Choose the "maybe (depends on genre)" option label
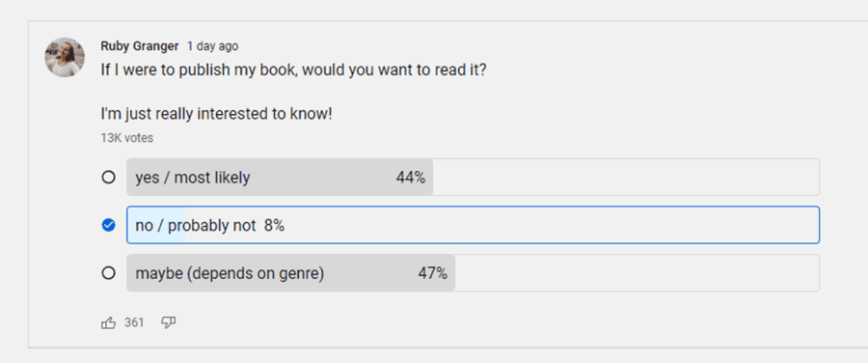 click(230, 274)
